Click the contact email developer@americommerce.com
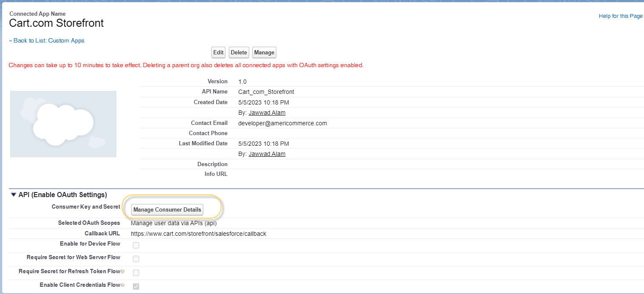 click(x=283, y=123)
